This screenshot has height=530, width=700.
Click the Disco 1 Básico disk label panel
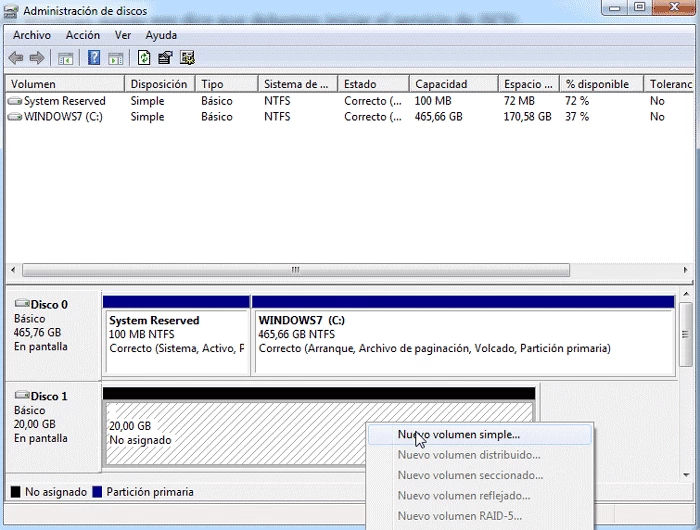pos(54,426)
